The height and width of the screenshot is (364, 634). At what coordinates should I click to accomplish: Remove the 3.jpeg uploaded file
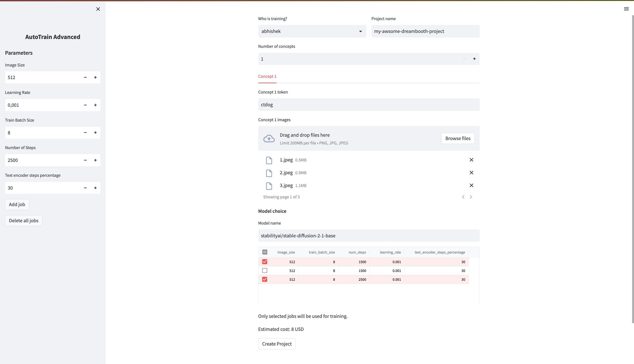coord(471,185)
